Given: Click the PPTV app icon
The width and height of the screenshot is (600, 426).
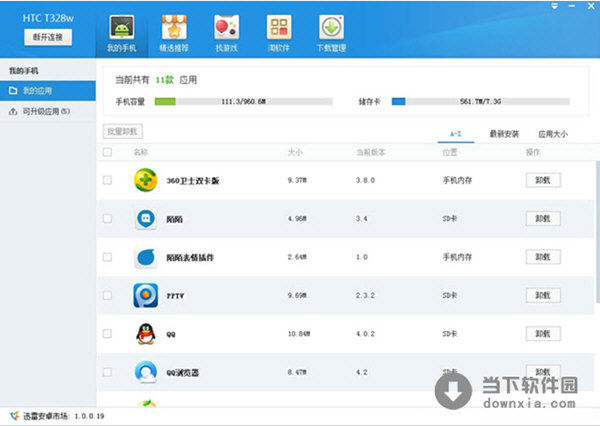Looking at the screenshot, I should (146, 295).
